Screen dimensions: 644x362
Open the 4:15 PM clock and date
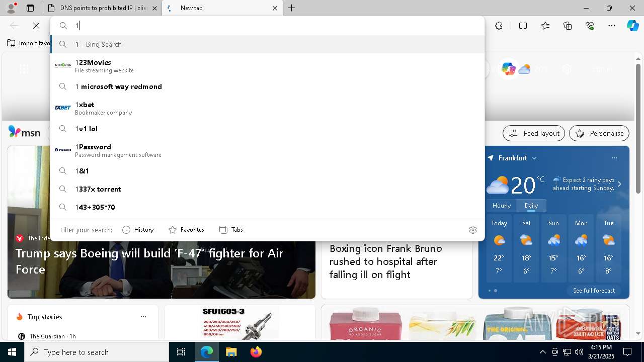coord(601,352)
